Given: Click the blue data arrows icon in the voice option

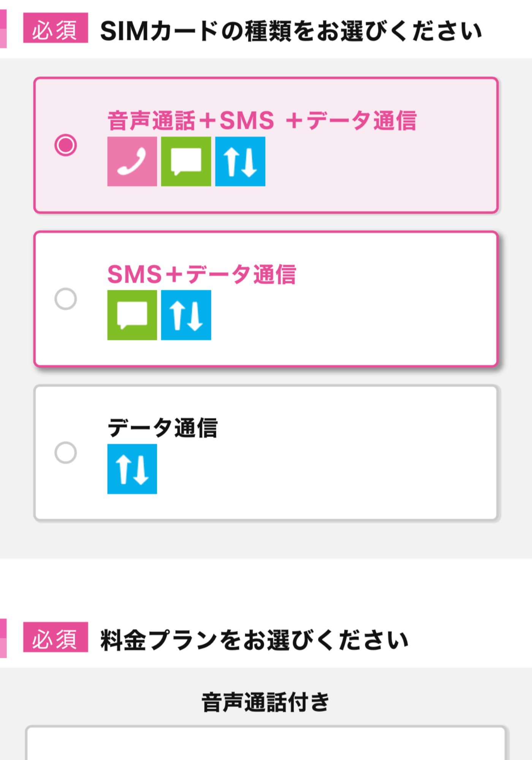Looking at the screenshot, I should coord(240,161).
